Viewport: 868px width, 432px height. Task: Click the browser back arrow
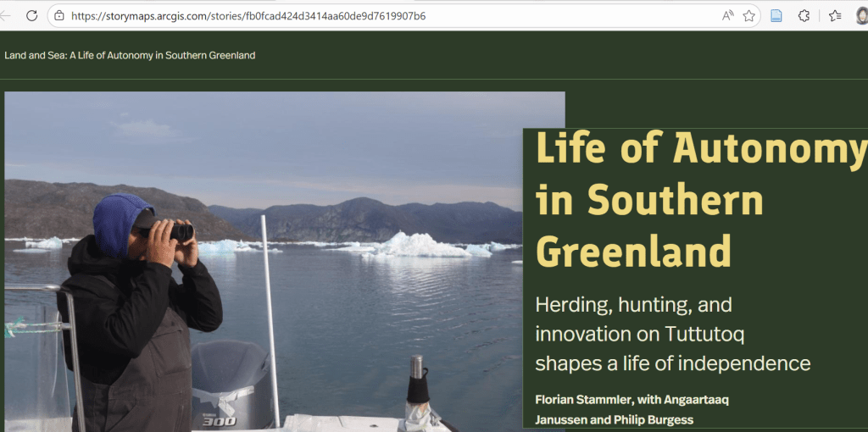tap(5, 15)
